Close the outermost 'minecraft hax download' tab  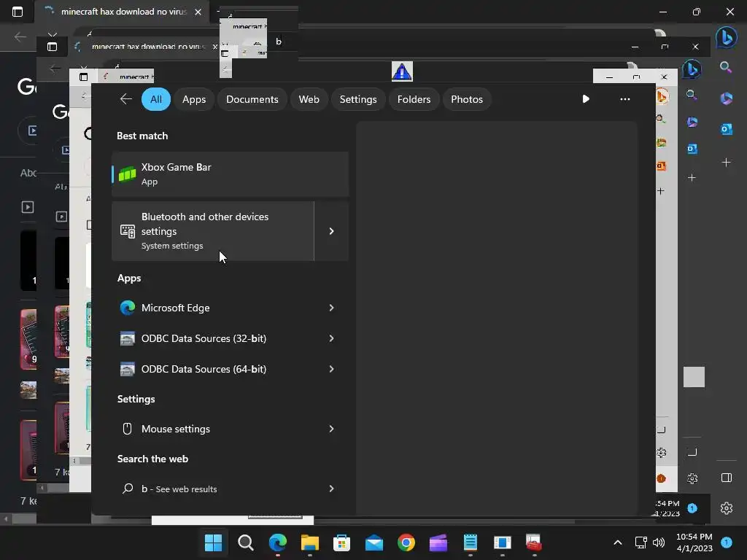click(198, 12)
